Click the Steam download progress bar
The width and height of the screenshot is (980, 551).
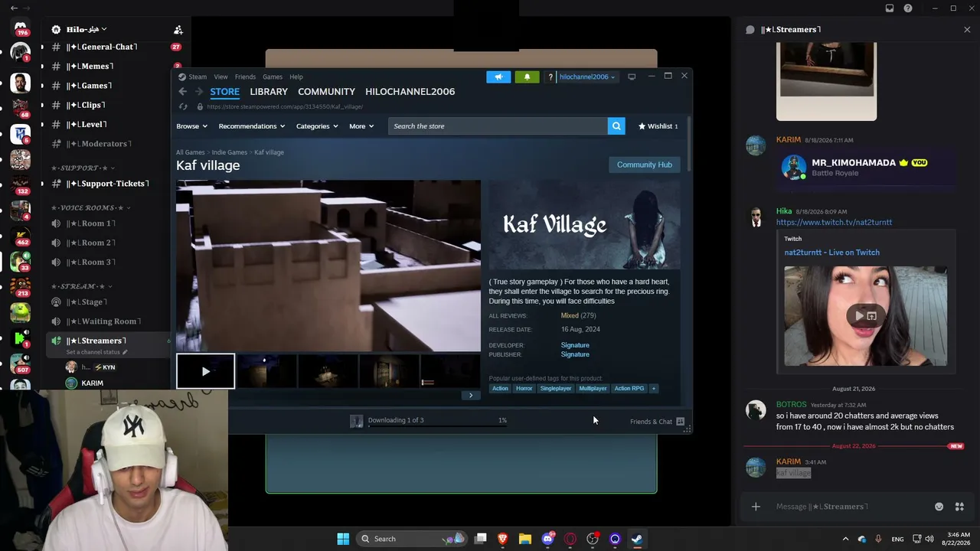pyautogui.click(x=437, y=425)
